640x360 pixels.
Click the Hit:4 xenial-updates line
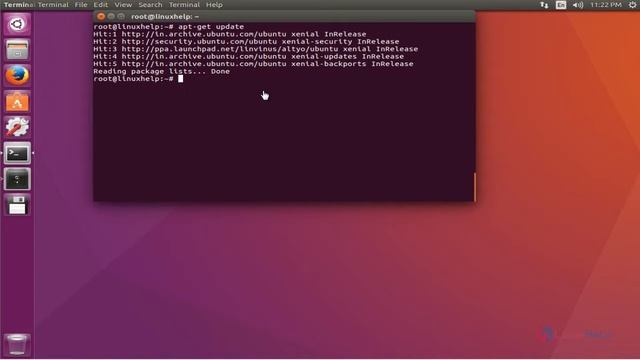pos(249,56)
